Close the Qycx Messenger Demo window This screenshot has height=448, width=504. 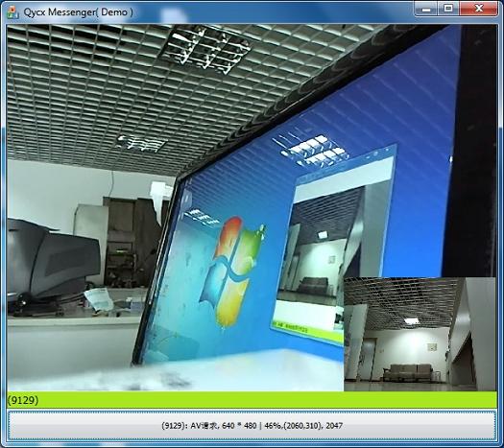[479, 9]
